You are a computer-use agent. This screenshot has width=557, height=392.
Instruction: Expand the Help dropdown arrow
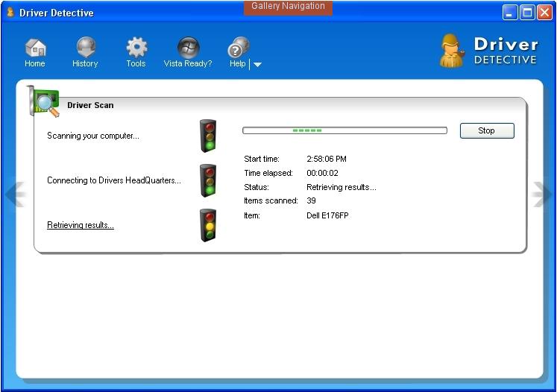pos(257,64)
